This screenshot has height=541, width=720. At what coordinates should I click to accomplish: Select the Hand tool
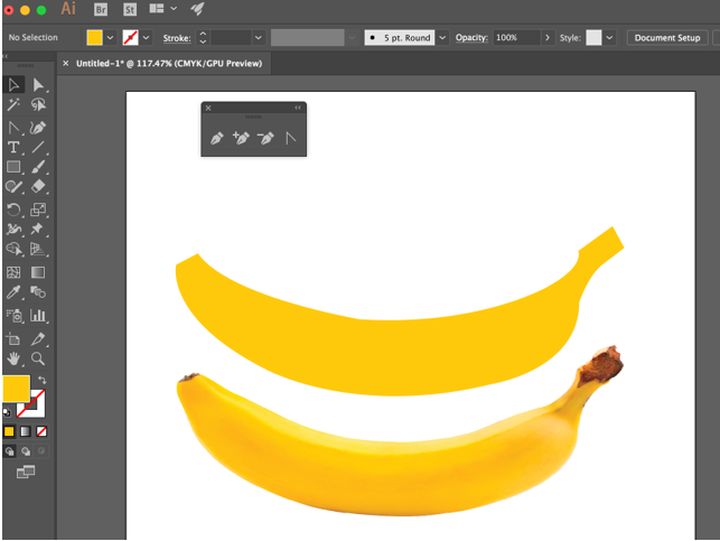14,359
